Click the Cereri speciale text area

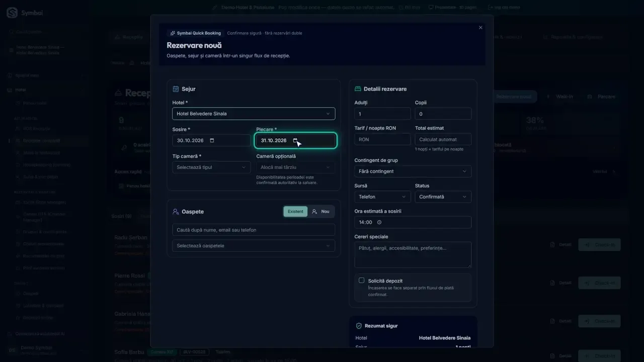click(x=413, y=255)
